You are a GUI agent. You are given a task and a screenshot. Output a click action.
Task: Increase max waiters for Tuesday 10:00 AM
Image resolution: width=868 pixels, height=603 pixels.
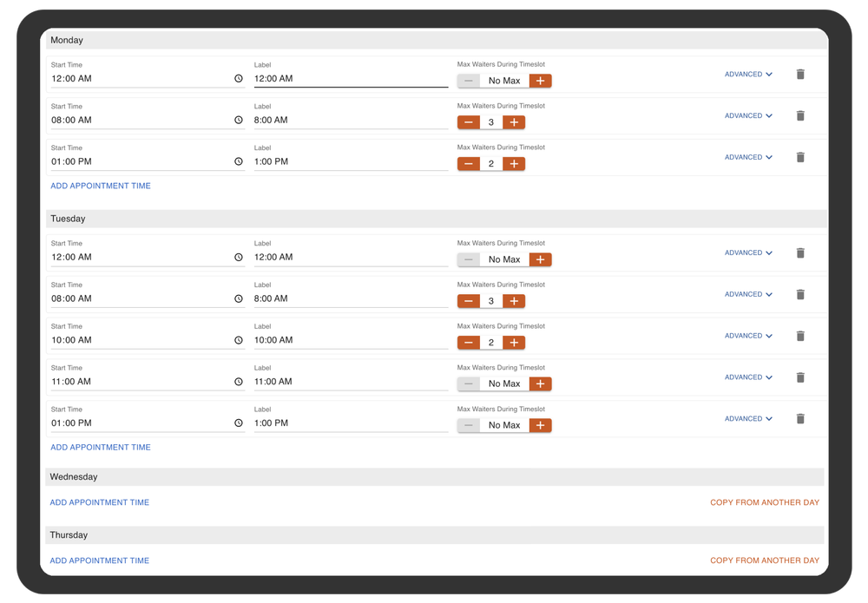(x=514, y=343)
